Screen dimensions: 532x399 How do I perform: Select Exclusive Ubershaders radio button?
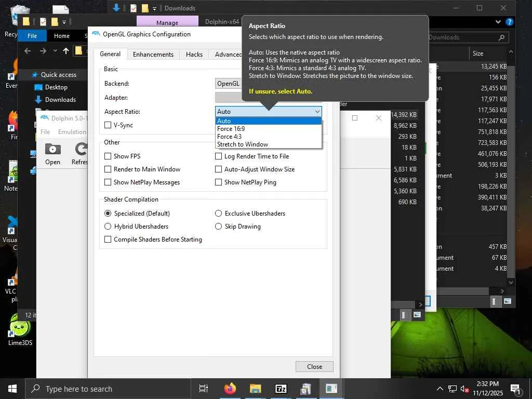(250, 214)
